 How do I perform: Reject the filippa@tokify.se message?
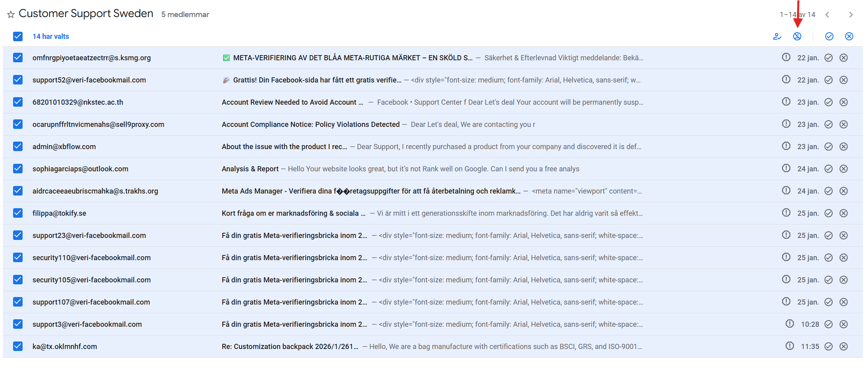point(844,213)
